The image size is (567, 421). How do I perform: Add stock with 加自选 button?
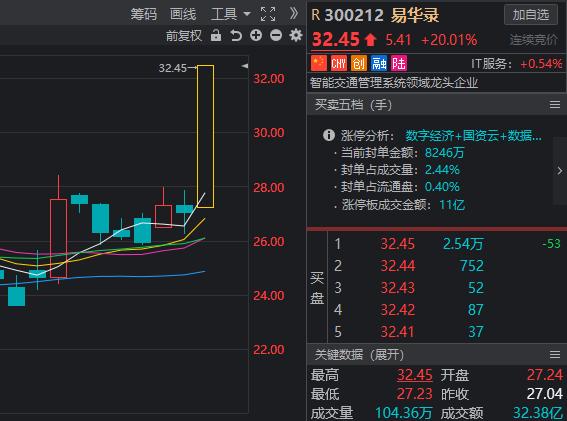click(x=530, y=15)
